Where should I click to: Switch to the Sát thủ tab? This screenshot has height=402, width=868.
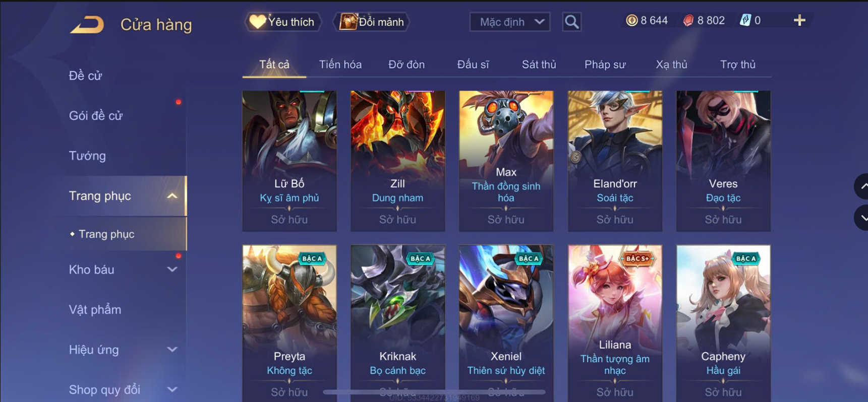click(x=539, y=64)
